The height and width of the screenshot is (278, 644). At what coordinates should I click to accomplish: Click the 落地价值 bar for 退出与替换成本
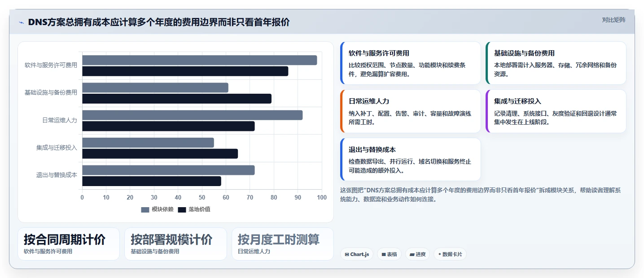[151, 181]
